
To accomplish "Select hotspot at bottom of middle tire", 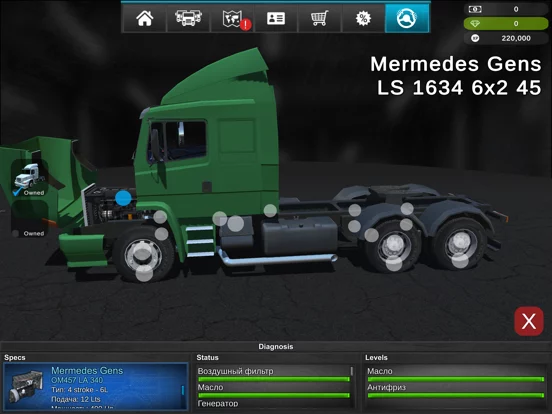I will tap(394, 263).
